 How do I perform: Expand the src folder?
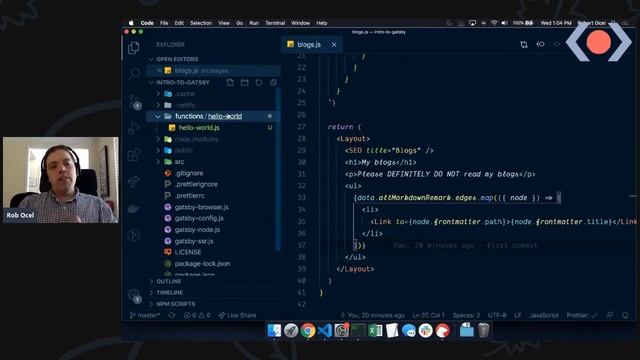[158, 162]
